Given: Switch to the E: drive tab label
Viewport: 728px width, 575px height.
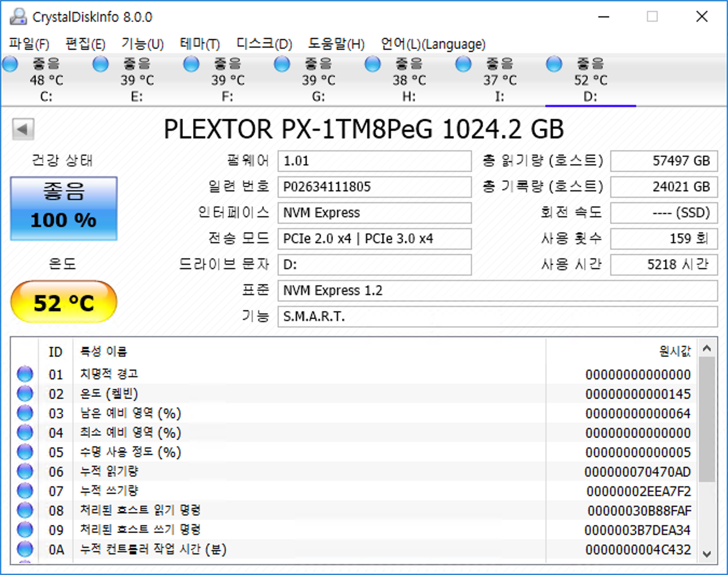Looking at the screenshot, I should [137, 97].
